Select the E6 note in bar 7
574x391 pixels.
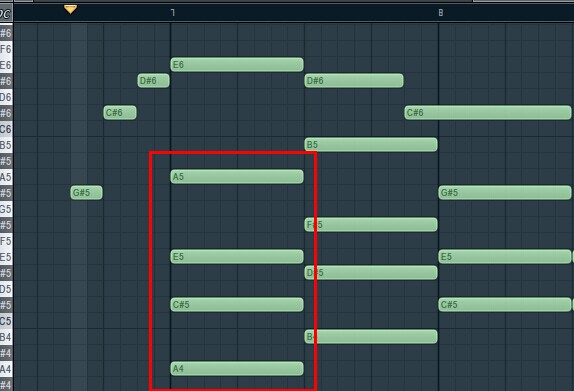point(237,64)
